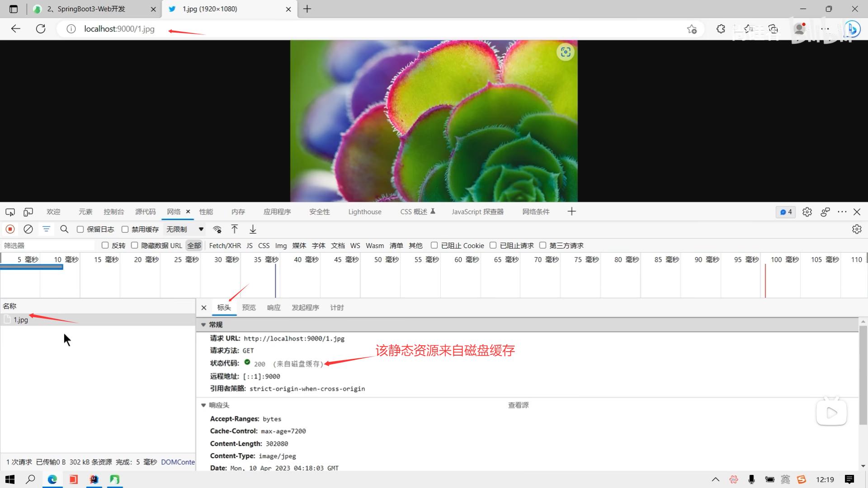Click the import HAR upload arrow icon
This screenshot has height=488, width=868.
(235, 230)
